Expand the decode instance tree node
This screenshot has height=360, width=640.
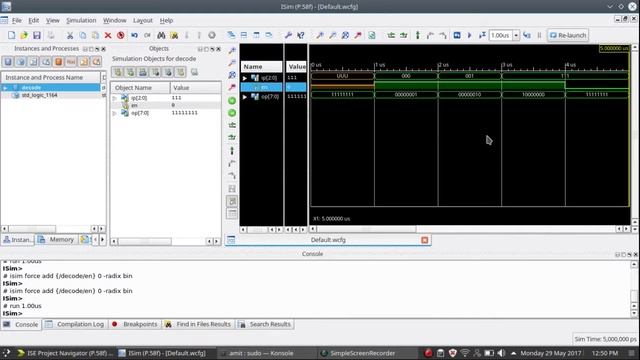(5, 88)
